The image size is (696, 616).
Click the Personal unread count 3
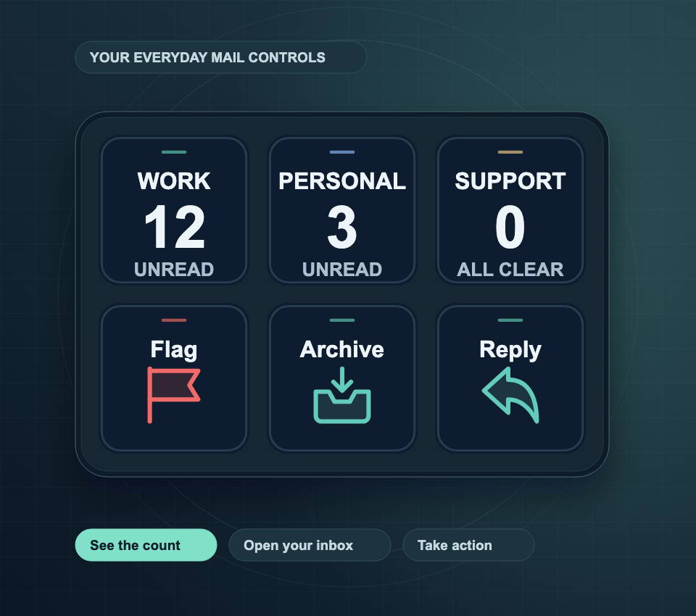point(341,227)
